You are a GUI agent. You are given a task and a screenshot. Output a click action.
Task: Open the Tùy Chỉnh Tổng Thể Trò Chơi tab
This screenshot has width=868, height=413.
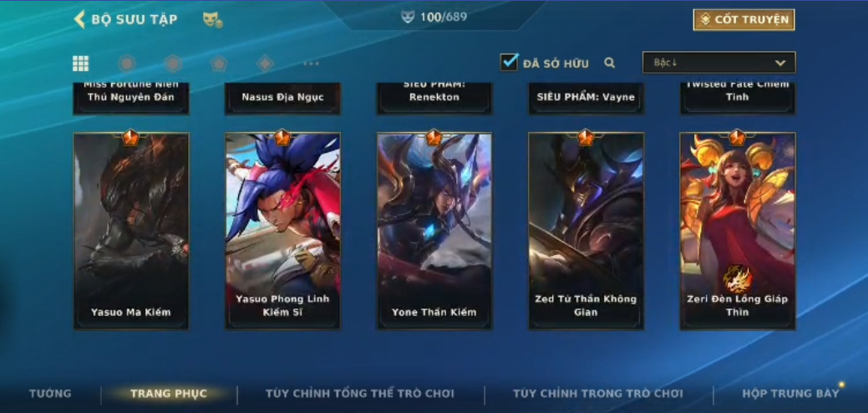pos(360,394)
